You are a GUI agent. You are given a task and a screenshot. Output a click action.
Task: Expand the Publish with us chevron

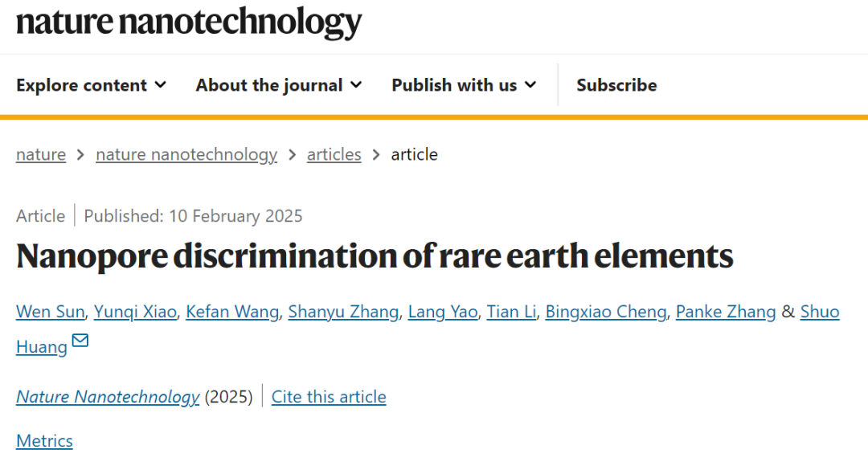click(x=530, y=85)
